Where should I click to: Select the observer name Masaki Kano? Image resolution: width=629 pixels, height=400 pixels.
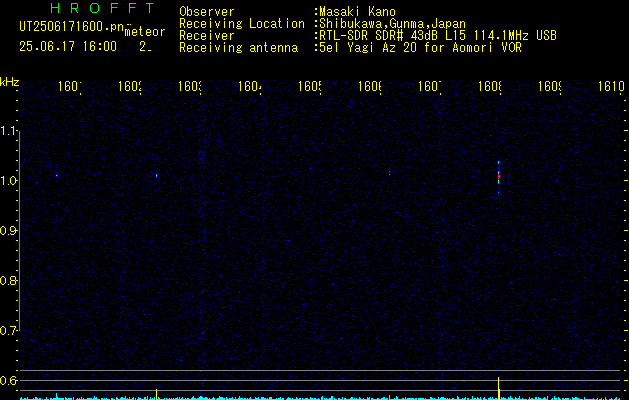(x=357, y=12)
